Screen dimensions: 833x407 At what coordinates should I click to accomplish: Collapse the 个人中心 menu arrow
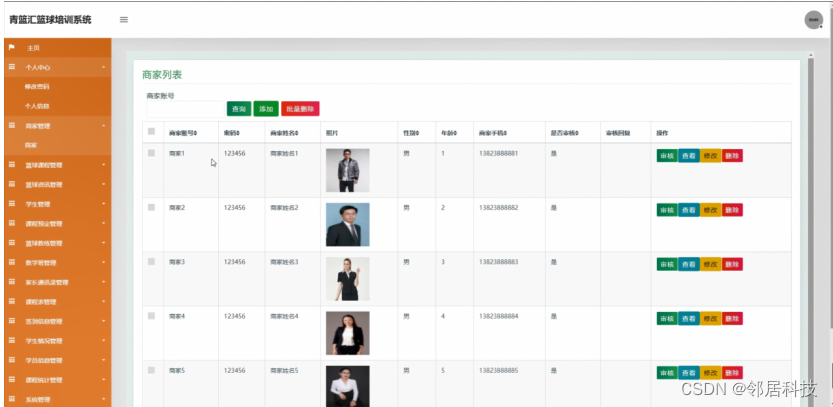tap(104, 67)
